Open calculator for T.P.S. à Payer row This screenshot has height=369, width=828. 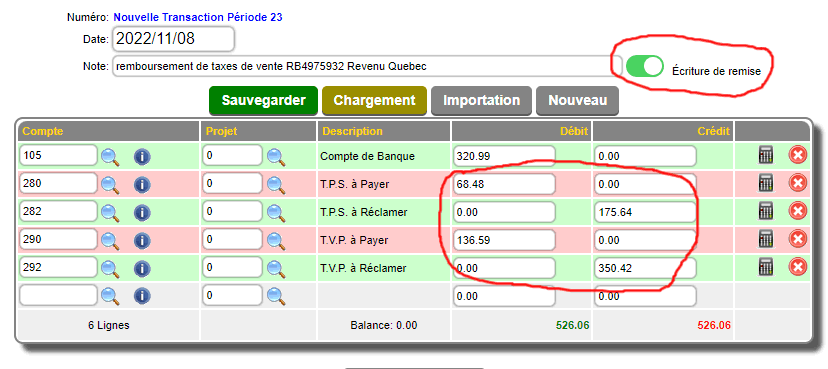pos(766,184)
